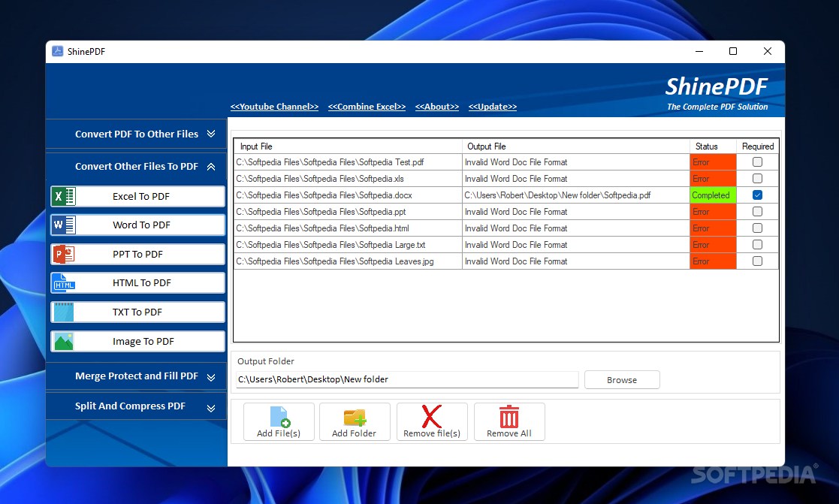This screenshot has width=839, height=504.
Task: Tick Required checkbox for Softpedia.html row
Action: [x=757, y=228]
